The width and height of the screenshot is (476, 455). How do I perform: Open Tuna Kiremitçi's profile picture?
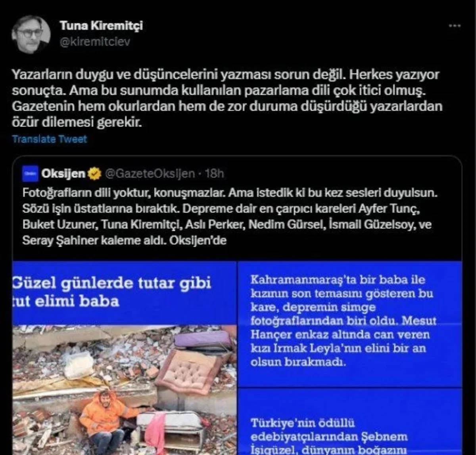coord(31,35)
